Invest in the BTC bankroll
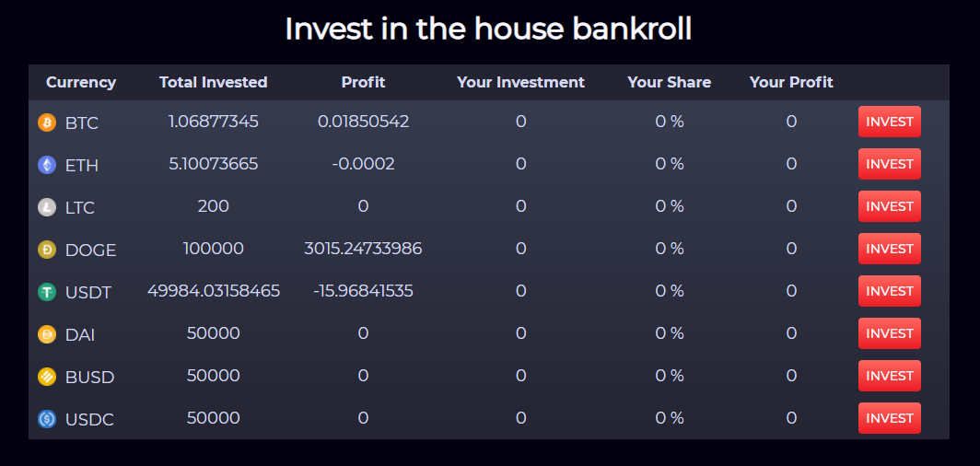980x466 pixels. (890, 122)
